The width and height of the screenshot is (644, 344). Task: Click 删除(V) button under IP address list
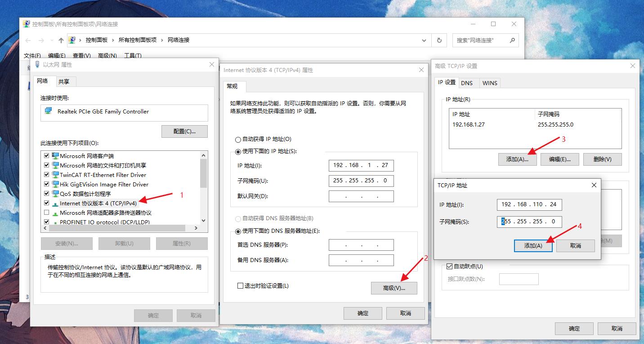click(602, 159)
